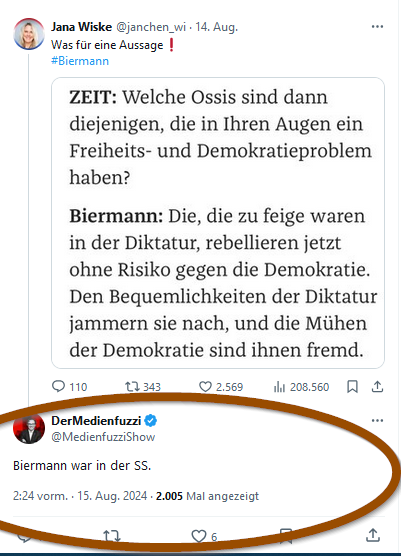Open the quoted ZEIT interview image
The width and height of the screenshot is (401, 556).
218,223
